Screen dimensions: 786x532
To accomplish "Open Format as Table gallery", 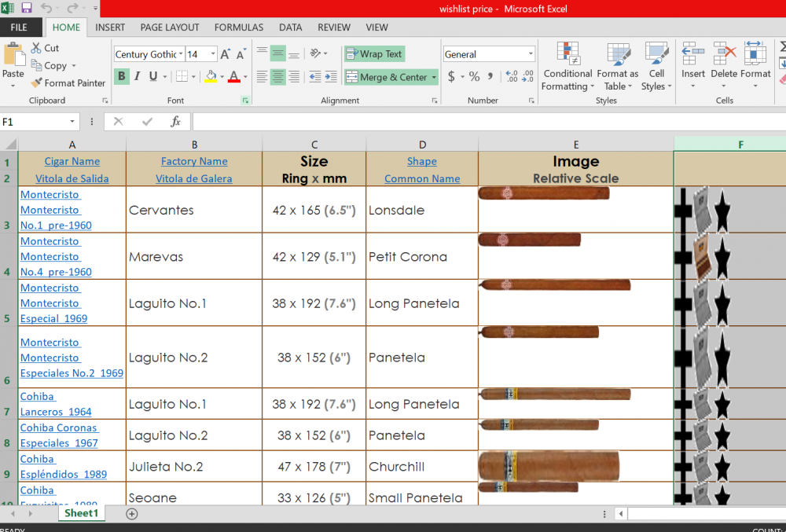I will (618, 67).
